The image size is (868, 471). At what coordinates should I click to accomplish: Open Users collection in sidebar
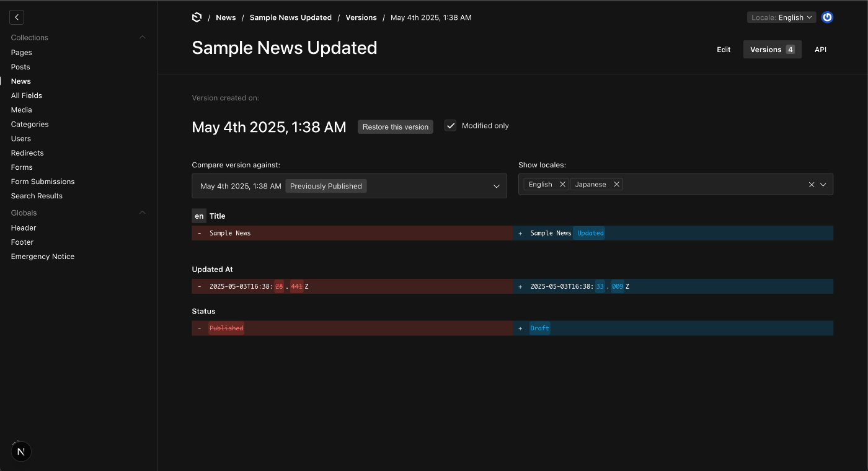(x=20, y=138)
